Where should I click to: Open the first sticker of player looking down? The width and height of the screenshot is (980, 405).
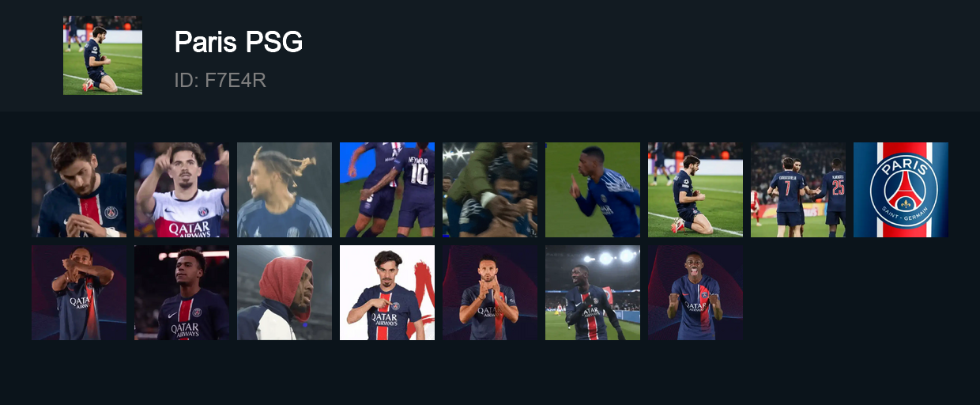(79, 190)
